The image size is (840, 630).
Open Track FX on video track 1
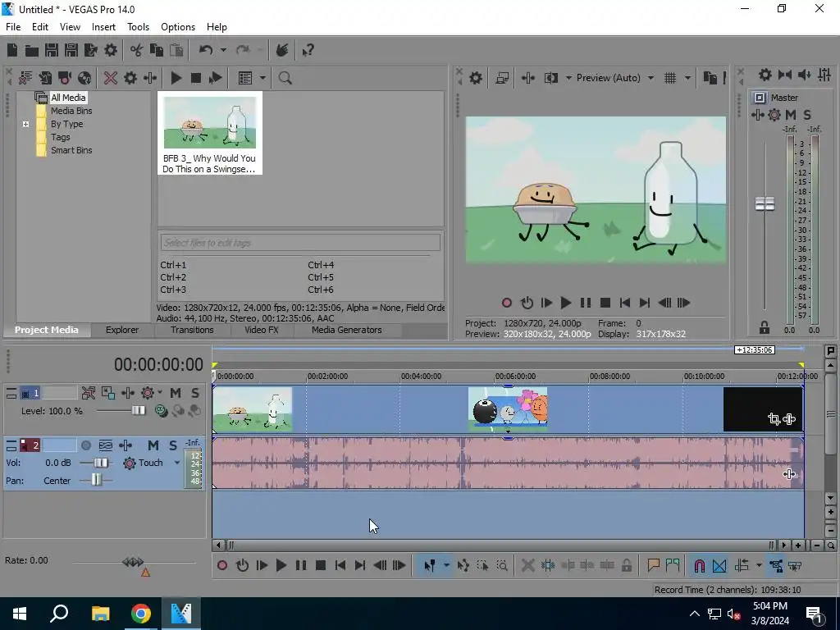(x=127, y=393)
